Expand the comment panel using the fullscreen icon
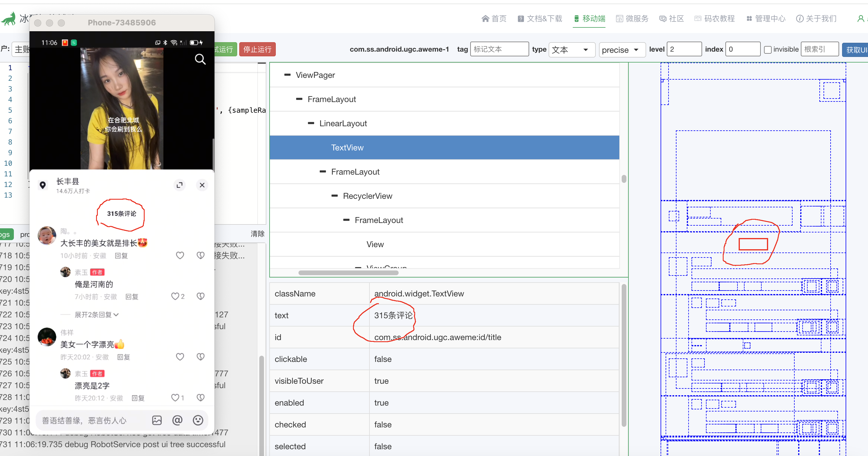The image size is (868, 456). 180,185
